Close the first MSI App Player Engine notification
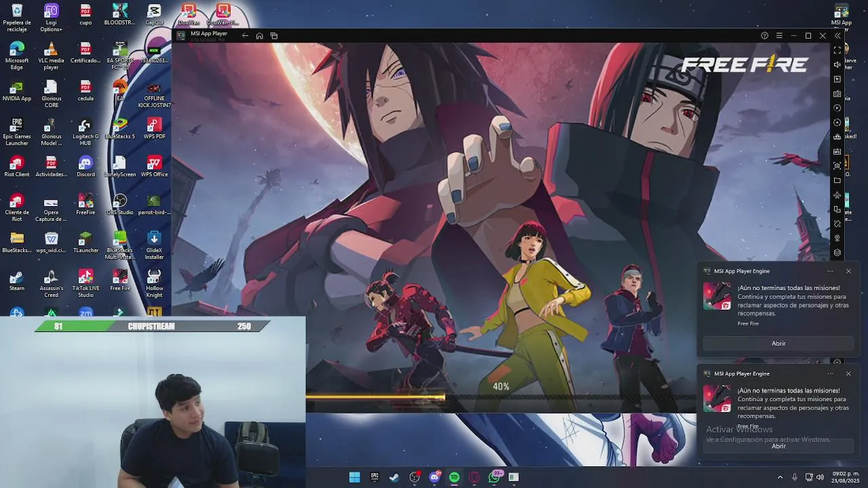868x488 pixels. [848, 271]
